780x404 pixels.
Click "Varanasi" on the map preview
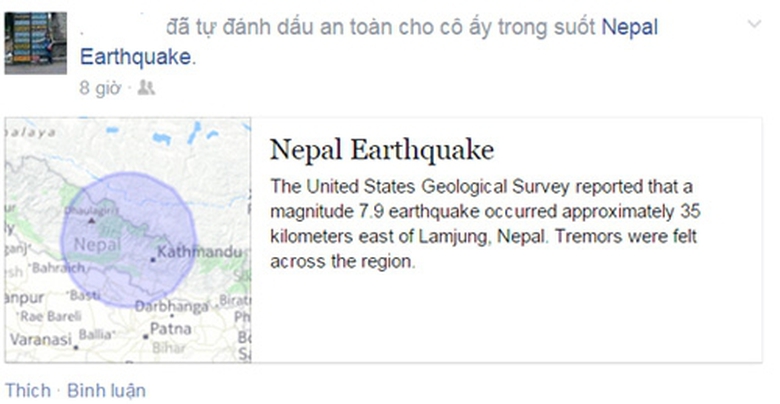[x=38, y=340]
